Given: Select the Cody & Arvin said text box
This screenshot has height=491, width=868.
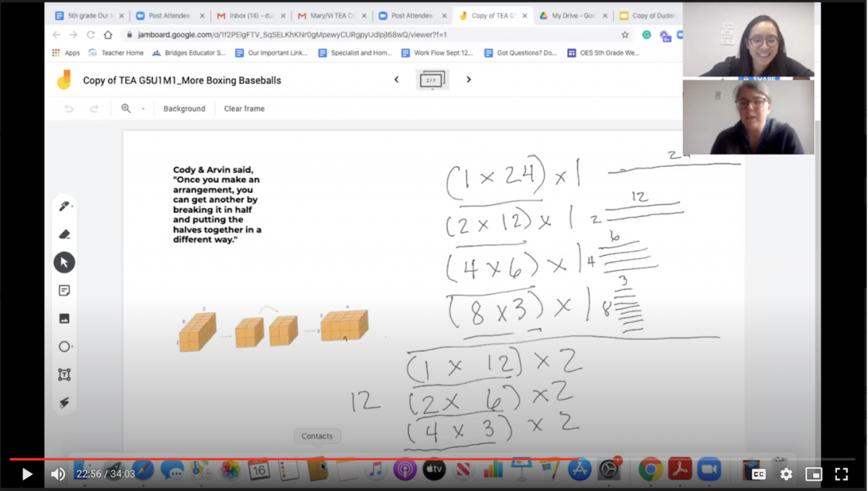Looking at the screenshot, I should tap(217, 205).
